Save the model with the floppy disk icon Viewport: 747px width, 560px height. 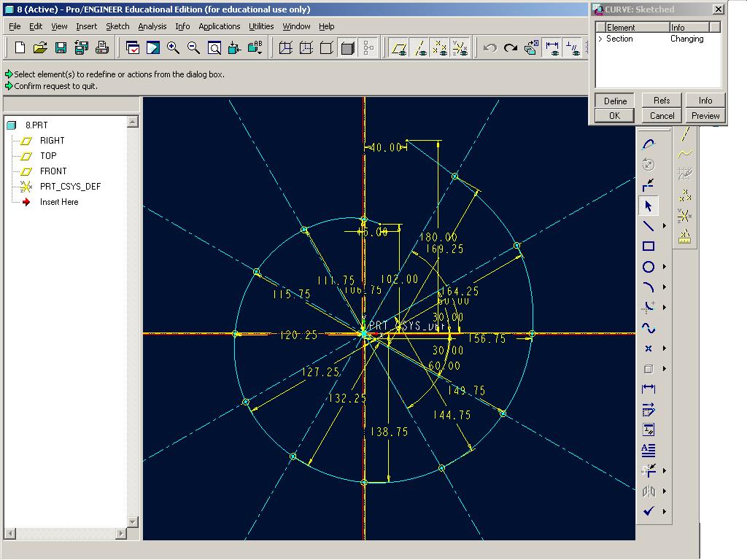61,47
